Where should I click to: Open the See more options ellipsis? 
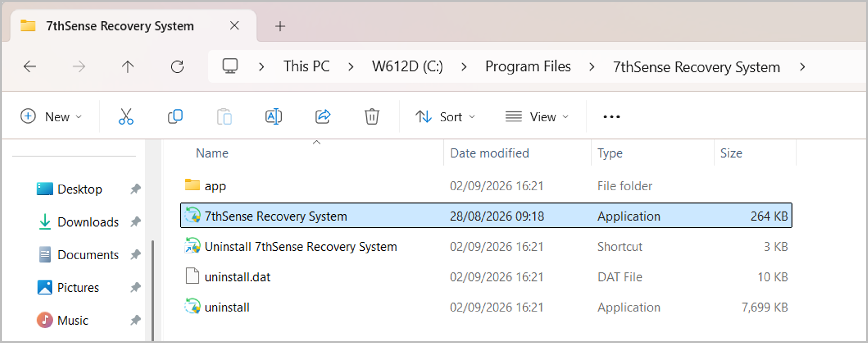click(611, 117)
